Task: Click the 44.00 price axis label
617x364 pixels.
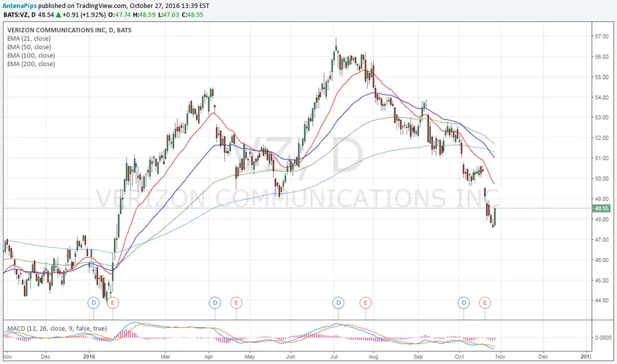Action: pyautogui.click(x=602, y=300)
